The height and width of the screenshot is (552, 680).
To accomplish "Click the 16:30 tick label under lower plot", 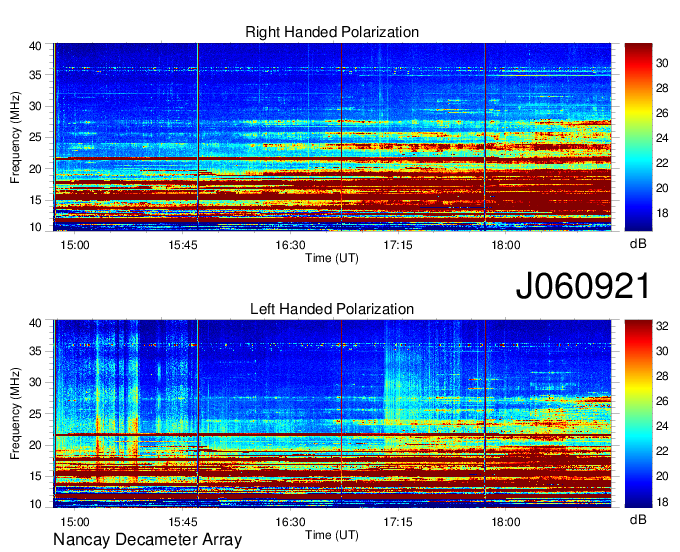I will [x=290, y=522].
